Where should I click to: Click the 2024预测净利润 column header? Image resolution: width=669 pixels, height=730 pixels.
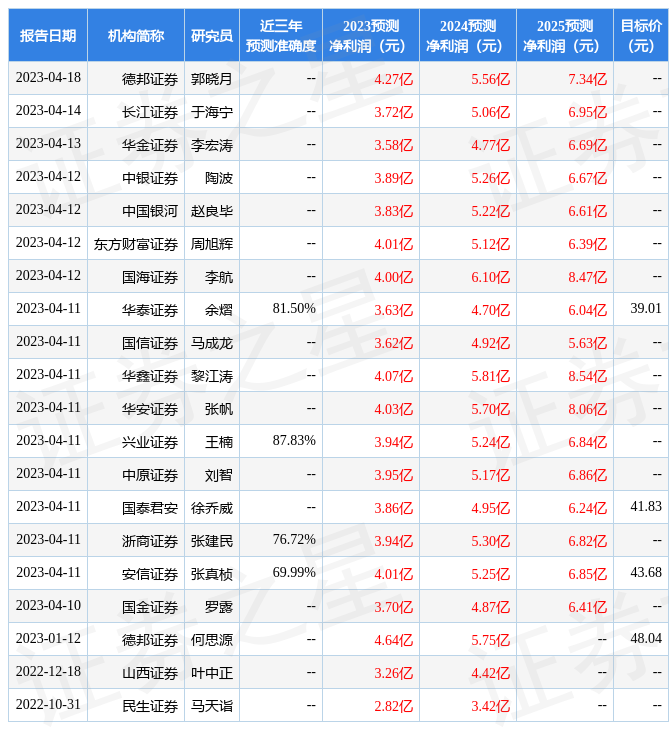click(x=468, y=35)
